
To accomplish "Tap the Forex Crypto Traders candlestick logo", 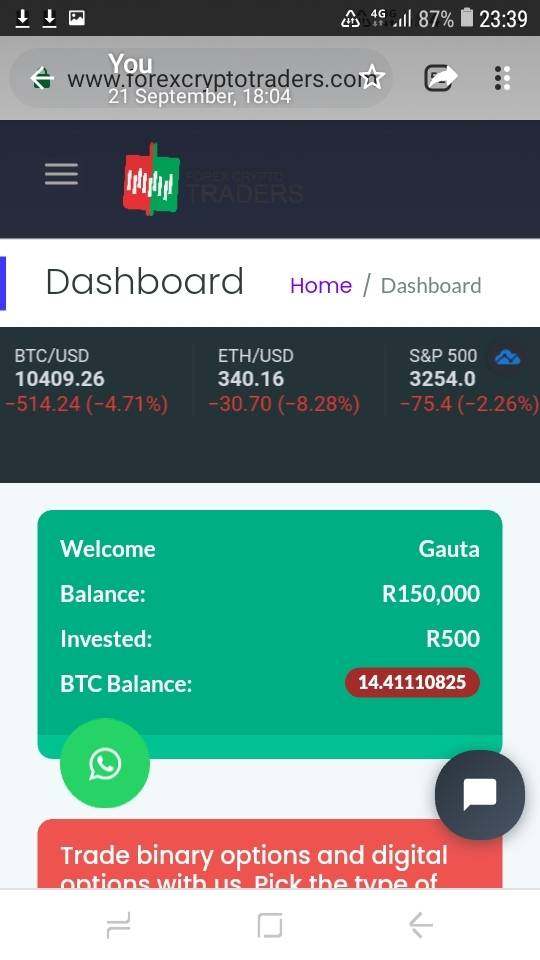I will point(151,179).
